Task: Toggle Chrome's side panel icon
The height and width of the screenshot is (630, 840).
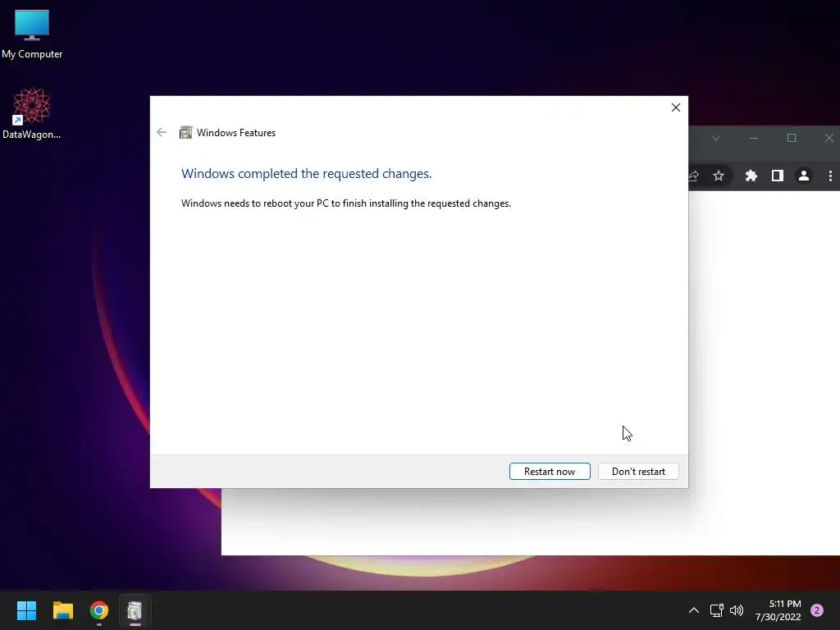Action: (x=778, y=176)
